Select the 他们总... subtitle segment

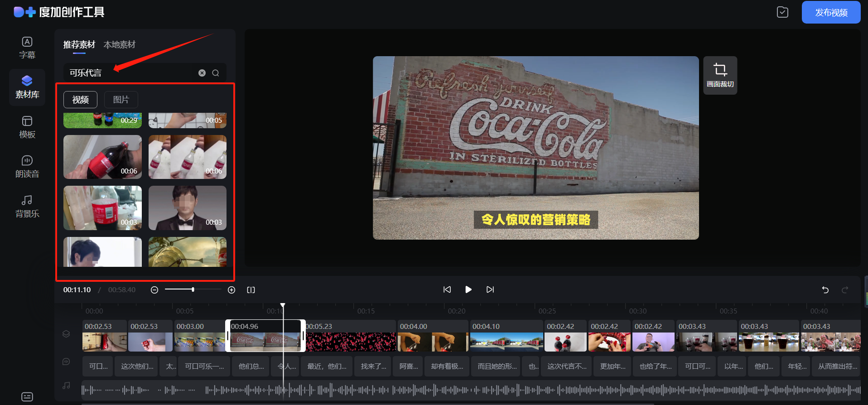(x=251, y=366)
